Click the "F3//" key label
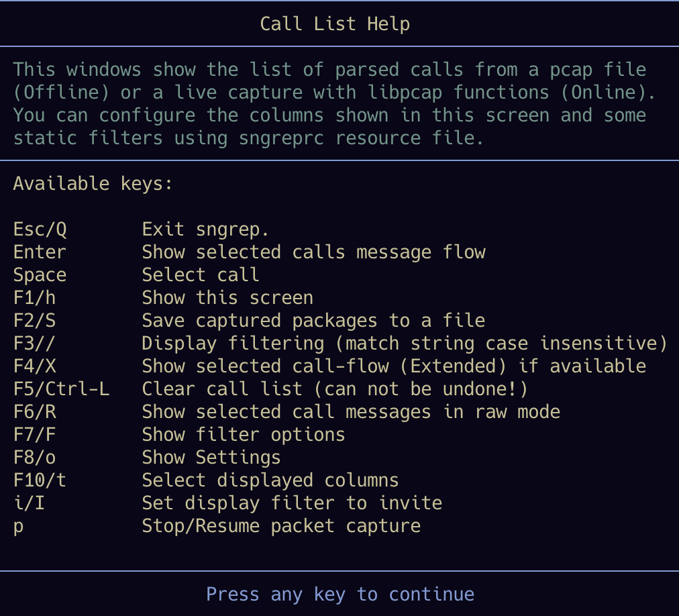 pos(34,344)
